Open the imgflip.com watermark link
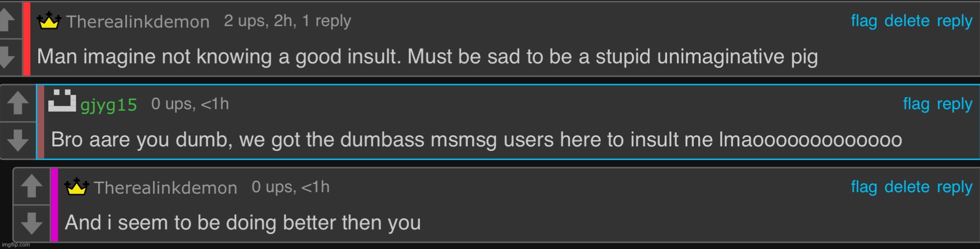 [x=16, y=244]
